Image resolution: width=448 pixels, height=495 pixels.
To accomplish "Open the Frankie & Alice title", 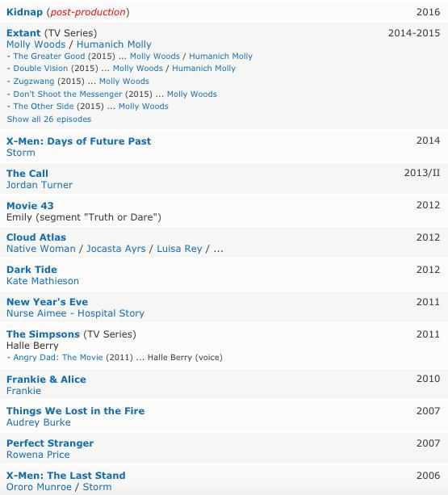I will [x=46, y=380].
